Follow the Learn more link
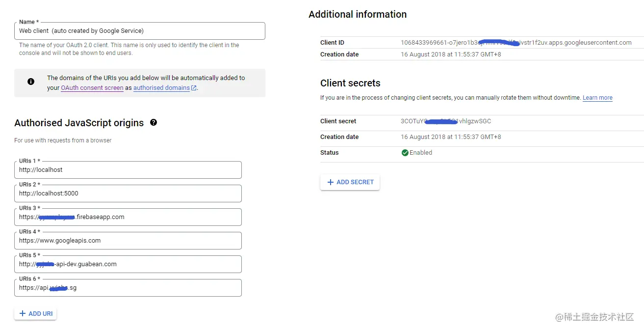Screen dimensions: 644x332 click(597, 98)
